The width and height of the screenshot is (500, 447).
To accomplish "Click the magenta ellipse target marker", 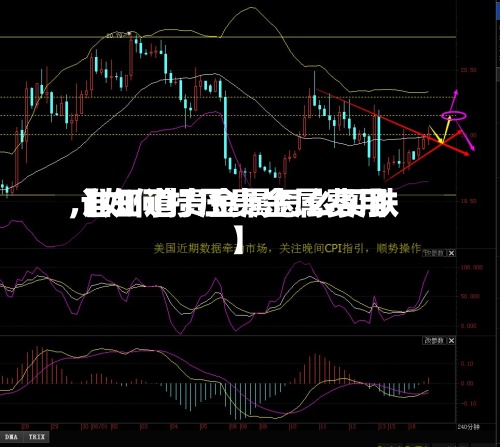I will click(x=454, y=116).
